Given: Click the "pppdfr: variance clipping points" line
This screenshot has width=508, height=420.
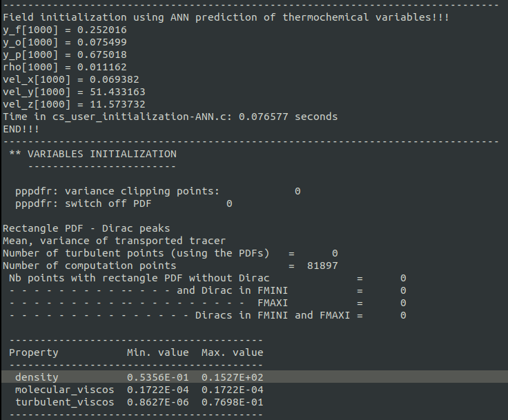Looking at the screenshot, I should point(117,191).
